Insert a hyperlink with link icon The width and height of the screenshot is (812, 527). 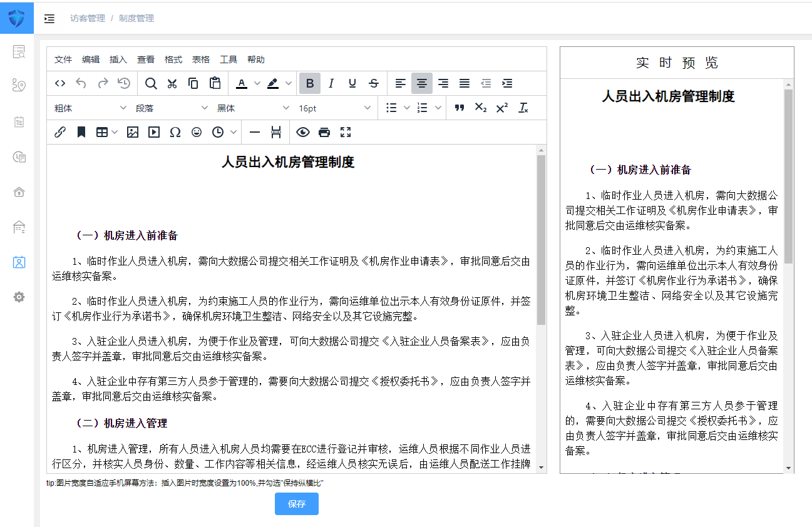[x=60, y=132]
